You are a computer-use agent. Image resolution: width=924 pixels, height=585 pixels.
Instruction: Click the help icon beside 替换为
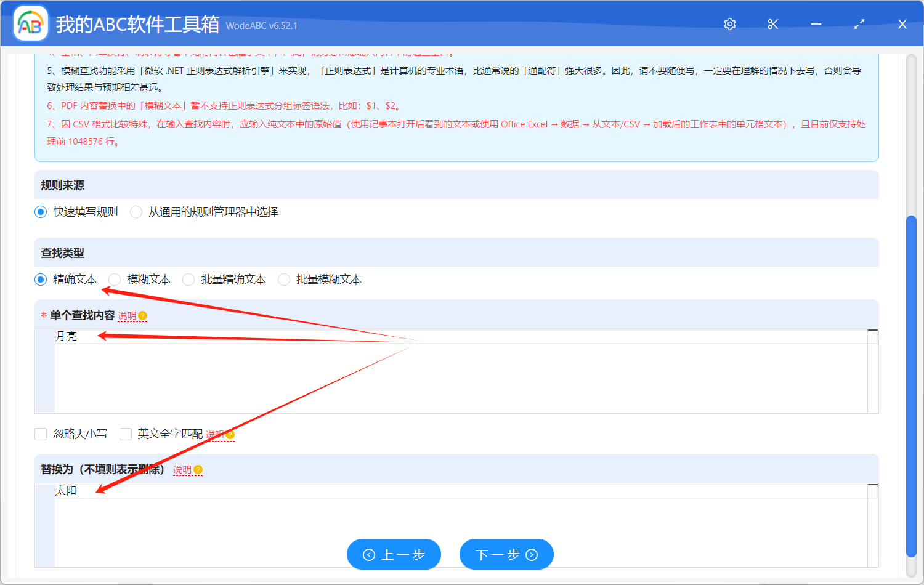(198, 470)
